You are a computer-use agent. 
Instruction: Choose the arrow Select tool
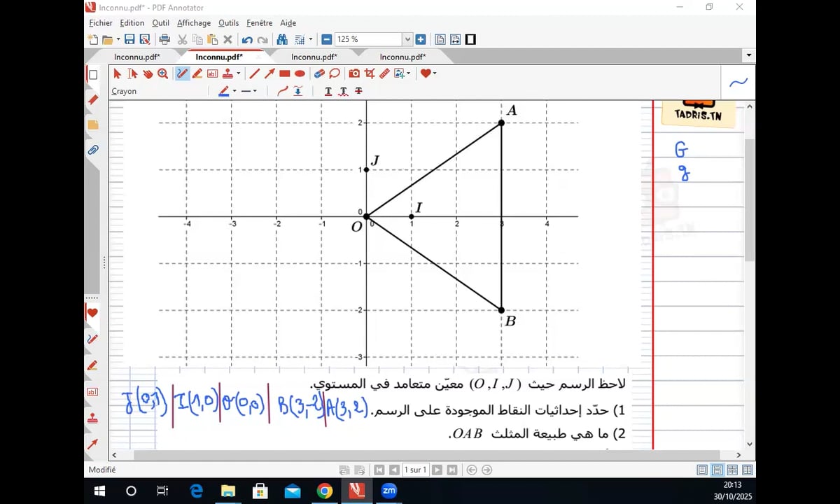(118, 73)
